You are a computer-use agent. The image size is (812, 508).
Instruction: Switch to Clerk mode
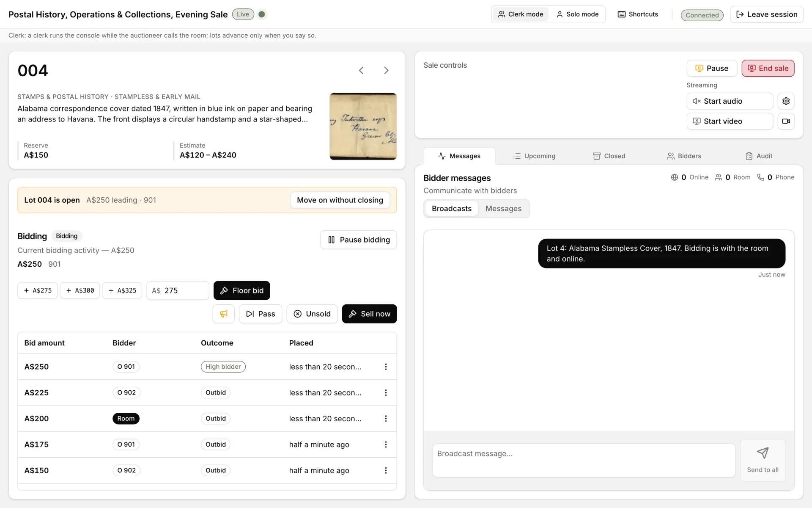coord(521,14)
